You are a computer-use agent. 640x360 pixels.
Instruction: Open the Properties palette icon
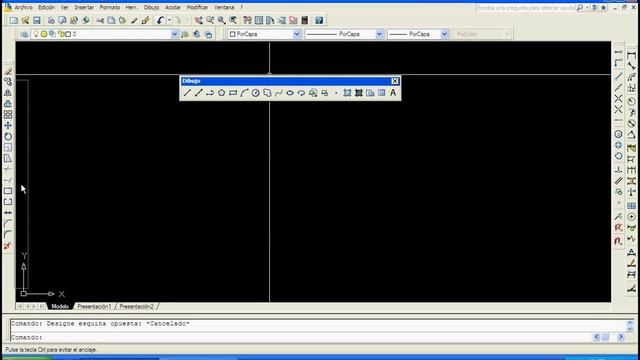click(247, 20)
